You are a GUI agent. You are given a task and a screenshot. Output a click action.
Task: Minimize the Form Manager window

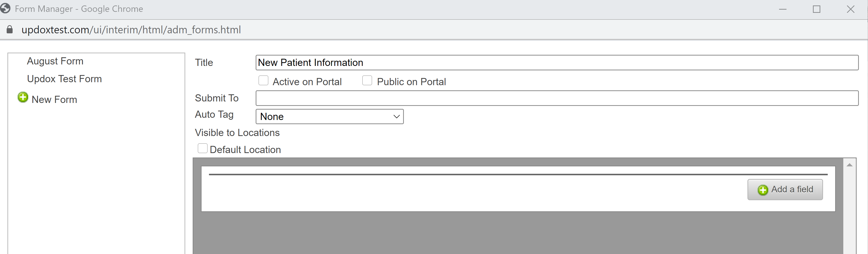click(783, 9)
